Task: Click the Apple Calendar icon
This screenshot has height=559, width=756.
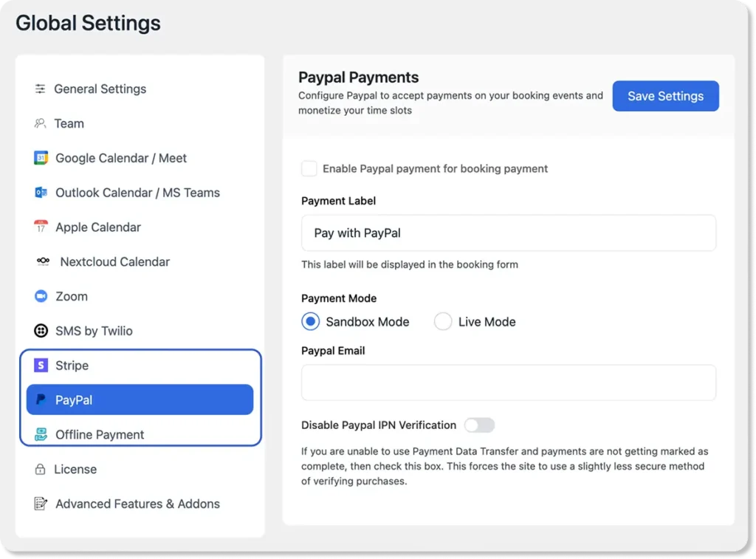Action: pos(41,227)
